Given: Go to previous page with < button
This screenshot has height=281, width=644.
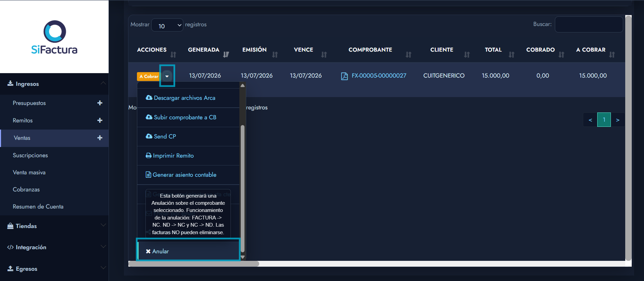Looking at the screenshot, I should coord(590,120).
